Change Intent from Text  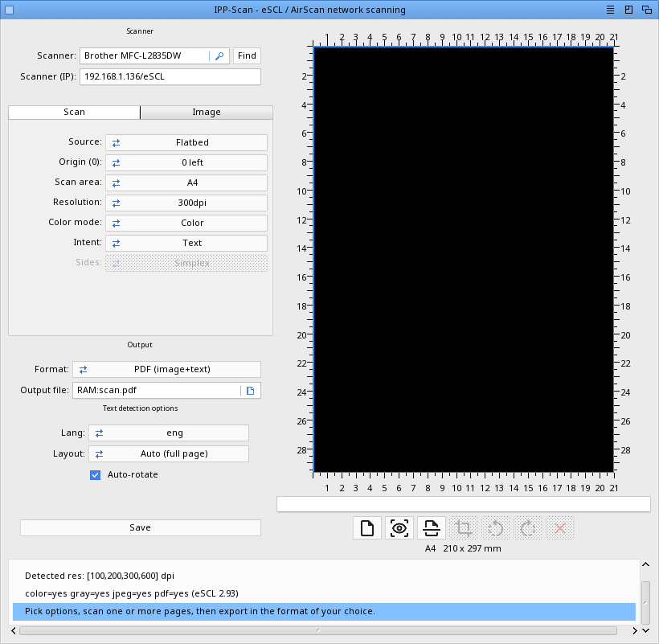tap(186, 244)
